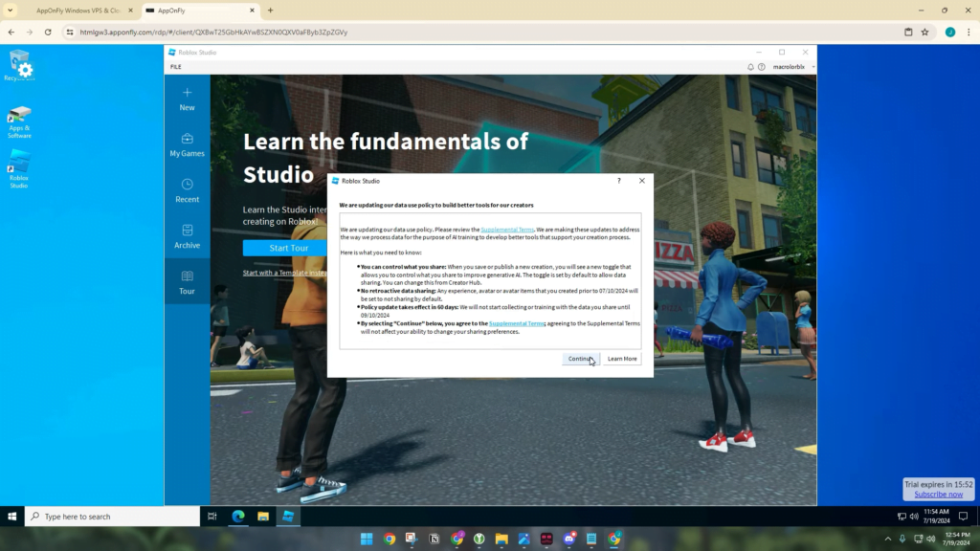Open the Recent files section
This screenshot has height=551, width=980.
tap(187, 190)
